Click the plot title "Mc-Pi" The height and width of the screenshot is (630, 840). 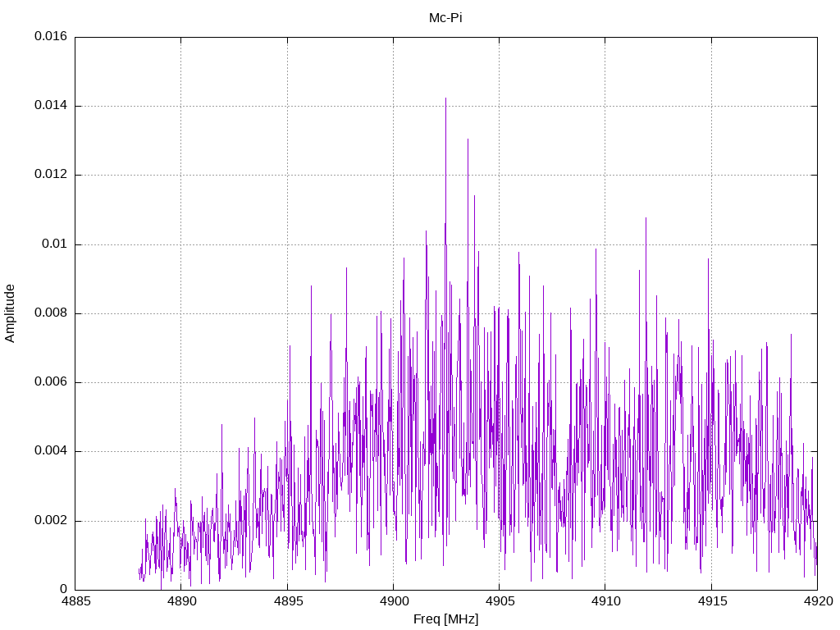(445, 18)
